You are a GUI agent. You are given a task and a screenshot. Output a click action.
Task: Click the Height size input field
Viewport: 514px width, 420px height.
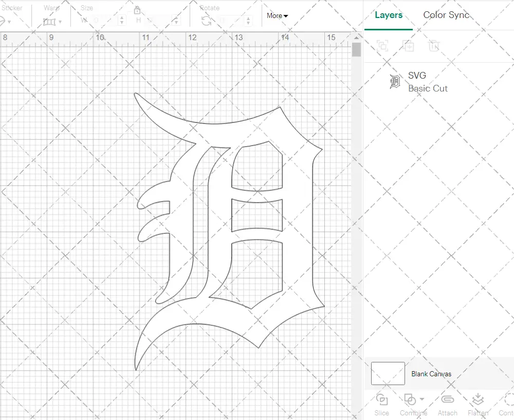158,21
